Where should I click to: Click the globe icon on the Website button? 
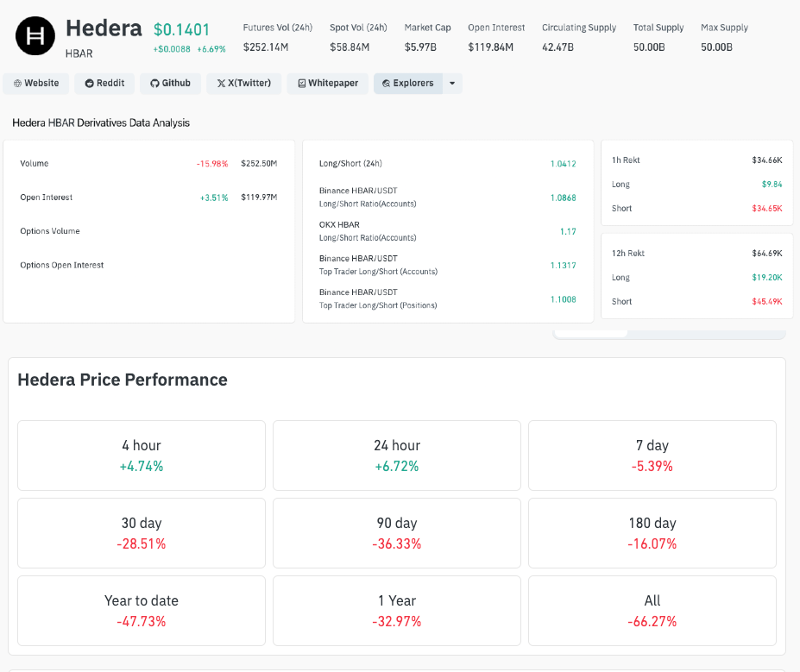click(x=16, y=83)
